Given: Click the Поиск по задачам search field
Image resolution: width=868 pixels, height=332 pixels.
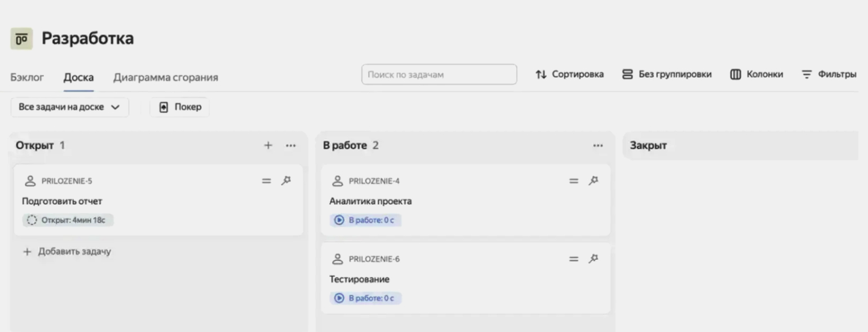Looking at the screenshot, I should coord(439,74).
